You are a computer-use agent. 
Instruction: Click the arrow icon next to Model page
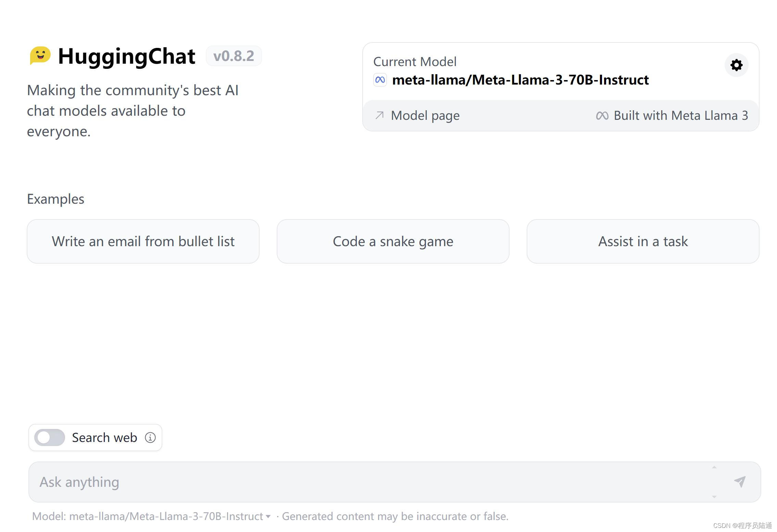point(379,115)
